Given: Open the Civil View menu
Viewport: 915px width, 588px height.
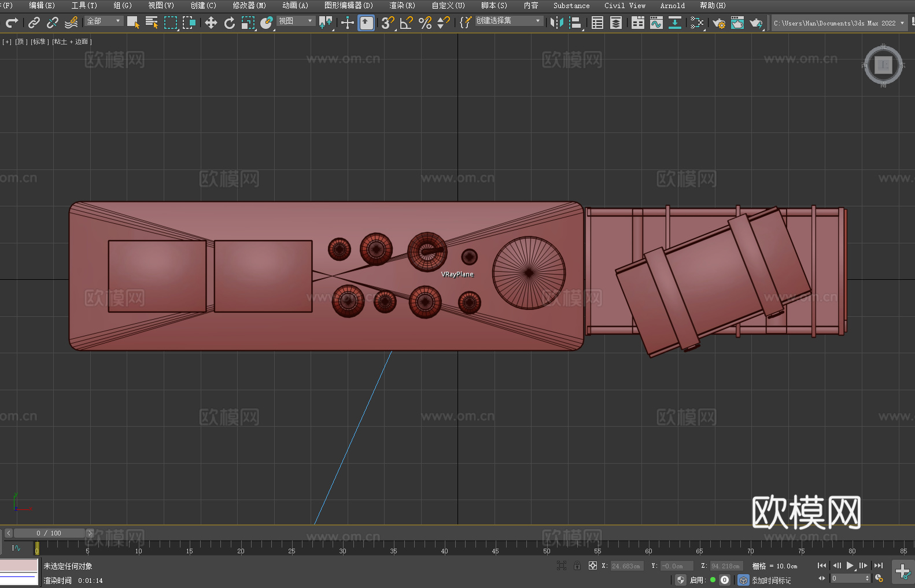Looking at the screenshot, I should (x=625, y=5).
